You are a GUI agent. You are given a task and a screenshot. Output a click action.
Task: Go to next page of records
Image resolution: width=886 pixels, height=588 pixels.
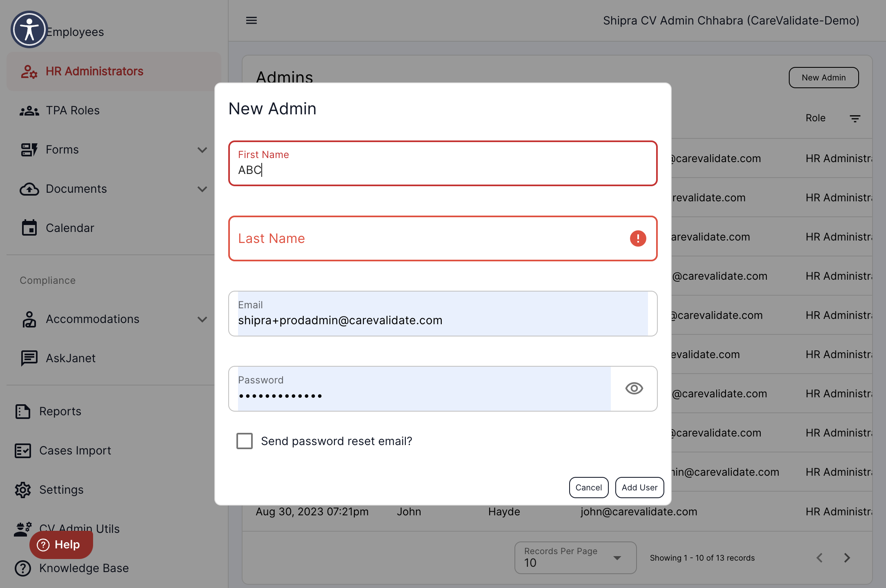(x=847, y=558)
